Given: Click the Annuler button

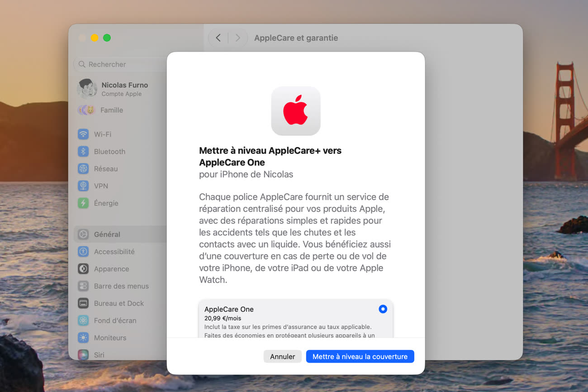Looking at the screenshot, I should click(x=283, y=357).
